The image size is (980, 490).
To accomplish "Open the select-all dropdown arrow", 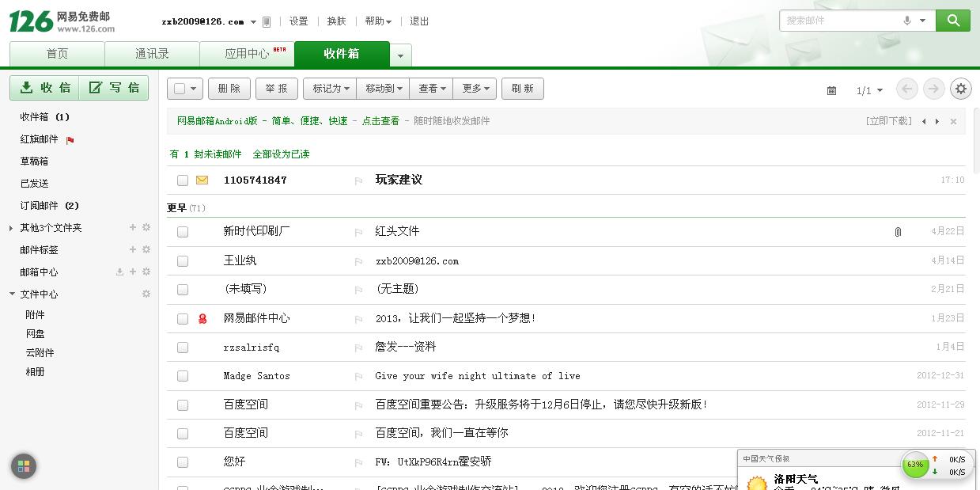I will [195, 89].
